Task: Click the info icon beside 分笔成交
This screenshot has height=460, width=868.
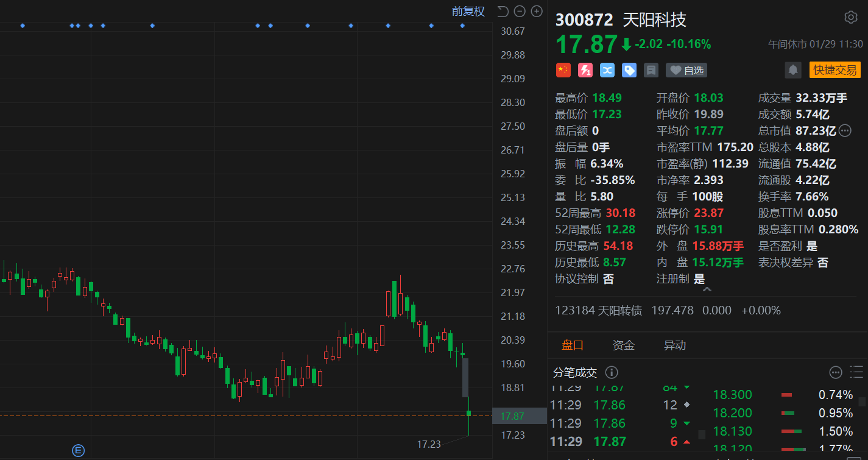Action: pos(612,372)
